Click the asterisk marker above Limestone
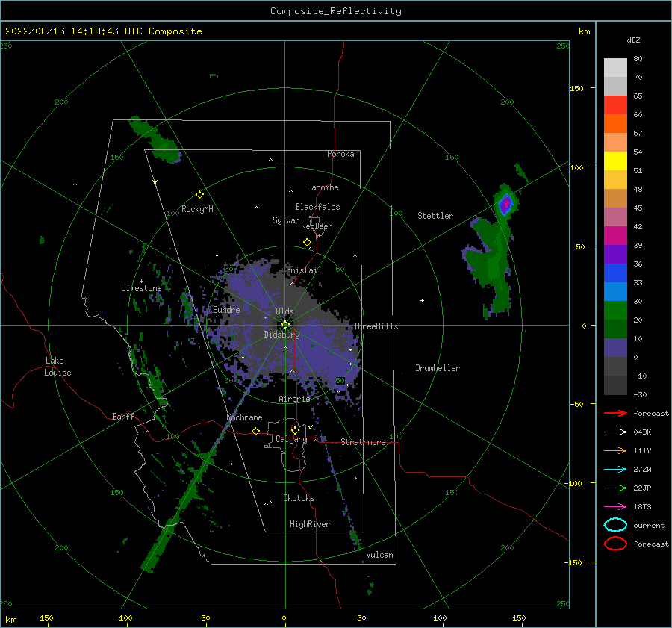 point(141,282)
